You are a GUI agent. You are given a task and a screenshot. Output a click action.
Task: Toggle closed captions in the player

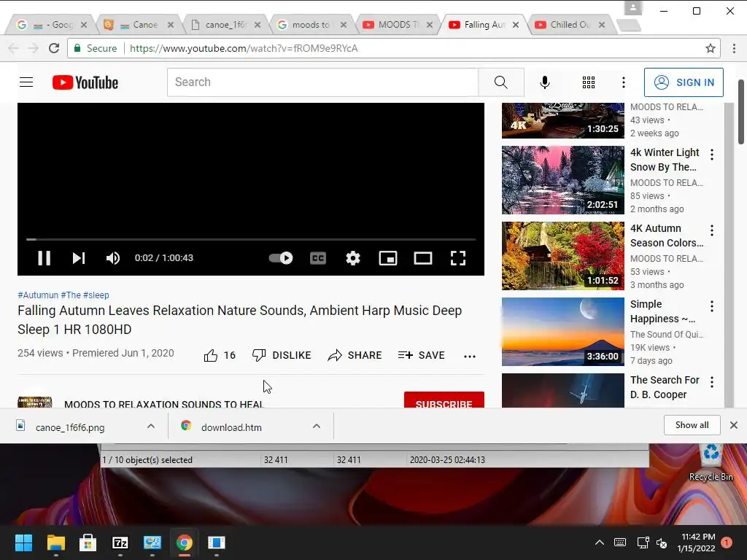coord(318,258)
